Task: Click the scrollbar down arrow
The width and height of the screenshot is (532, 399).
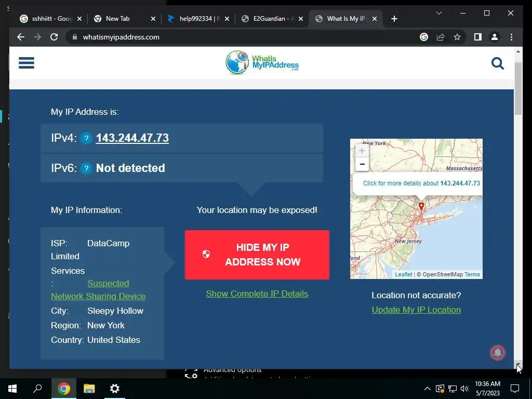Action: point(518,365)
